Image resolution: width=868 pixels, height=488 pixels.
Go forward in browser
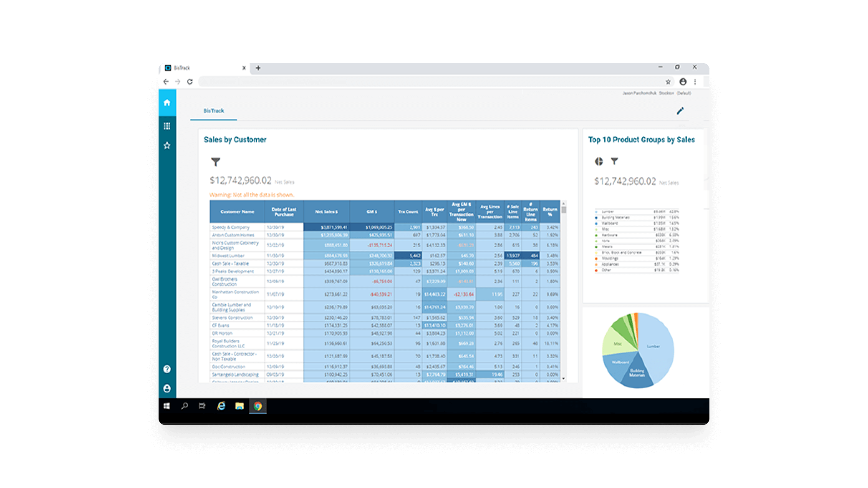tap(178, 82)
